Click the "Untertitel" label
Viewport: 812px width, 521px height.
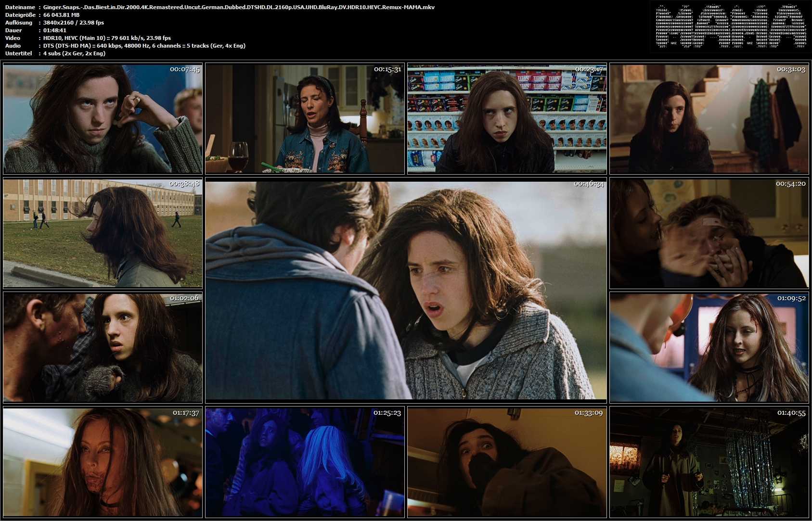tap(18, 53)
